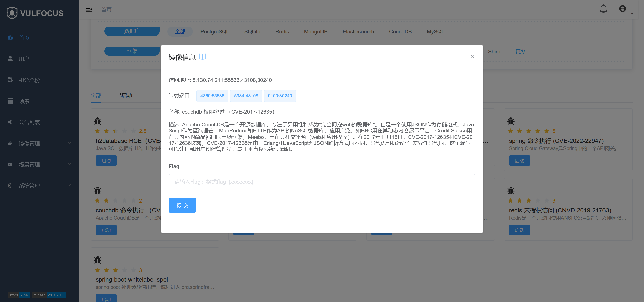This screenshot has height=302, width=644.
Task: Click the 更多... link
Action: coord(523,52)
